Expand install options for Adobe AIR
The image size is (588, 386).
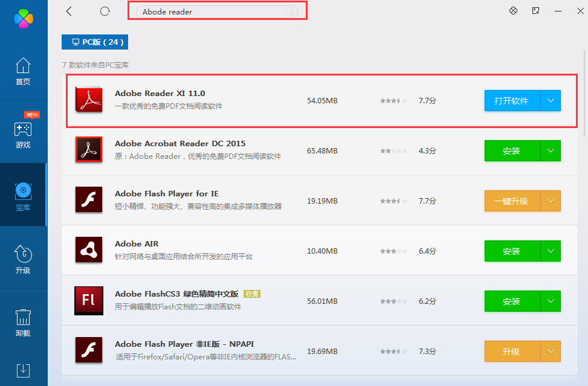point(551,251)
